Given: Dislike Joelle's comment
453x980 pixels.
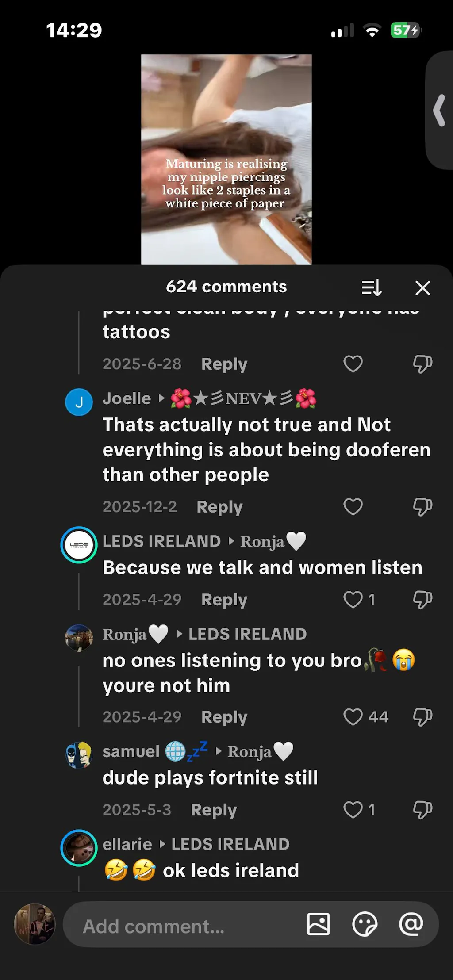Looking at the screenshot, I should 422,507.
